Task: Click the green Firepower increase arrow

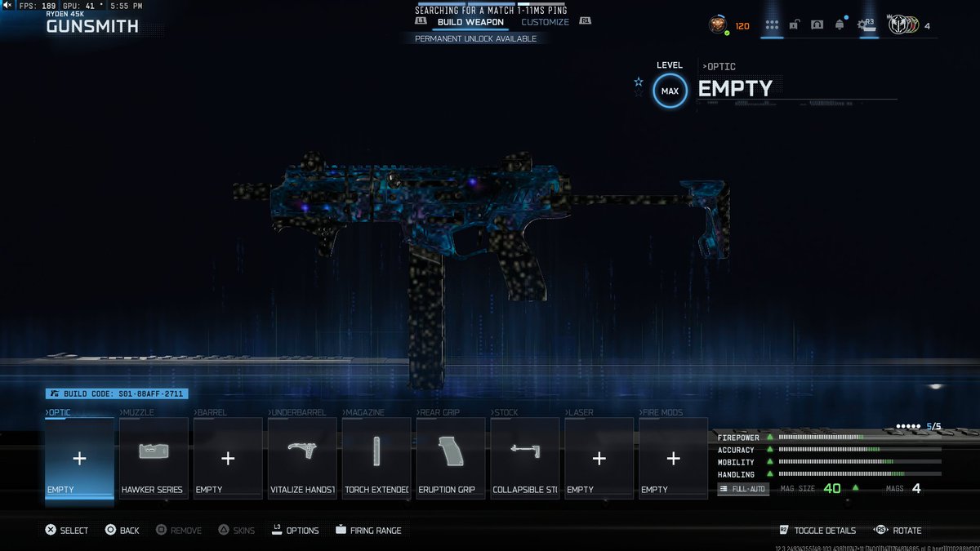Action: tap(768, 438)
